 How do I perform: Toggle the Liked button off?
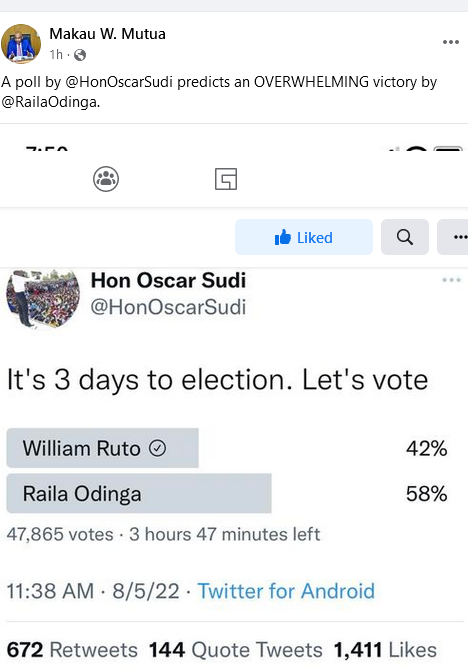point(304,237)
